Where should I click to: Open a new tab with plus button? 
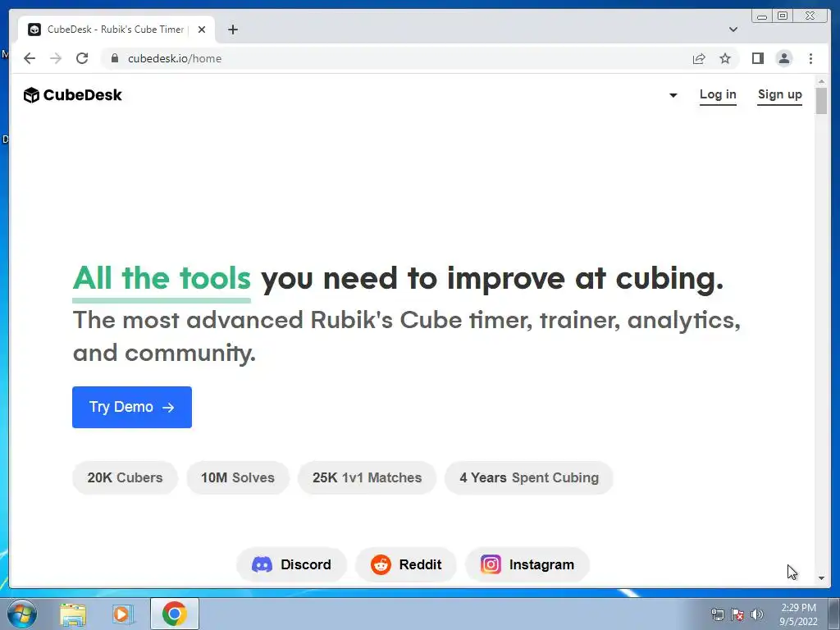232,30
